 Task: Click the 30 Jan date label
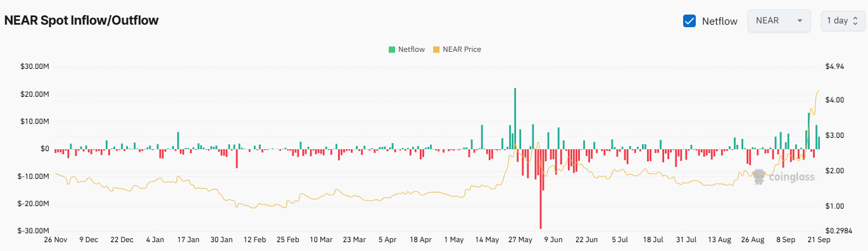[x=222, y=240]
